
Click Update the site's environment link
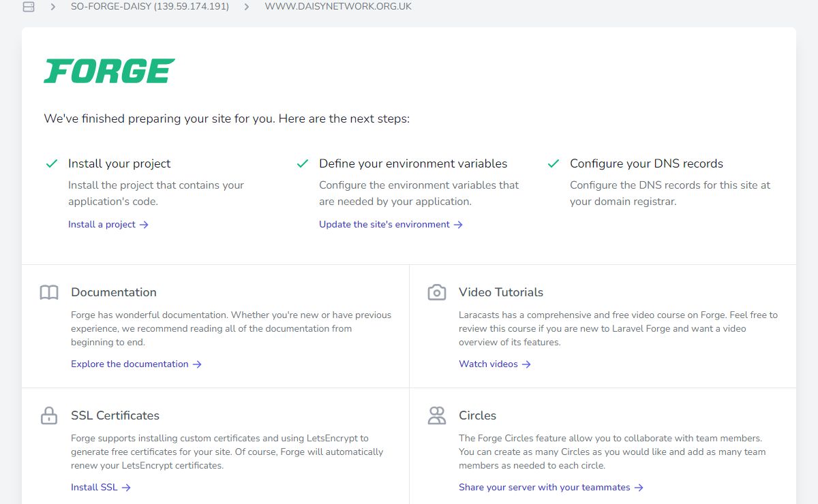point(391,224)
